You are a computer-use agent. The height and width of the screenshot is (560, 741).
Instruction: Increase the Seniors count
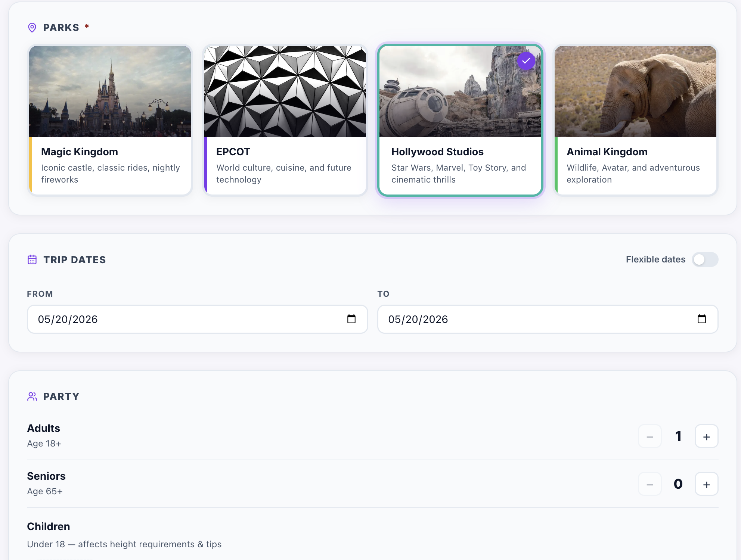[707, 484]
